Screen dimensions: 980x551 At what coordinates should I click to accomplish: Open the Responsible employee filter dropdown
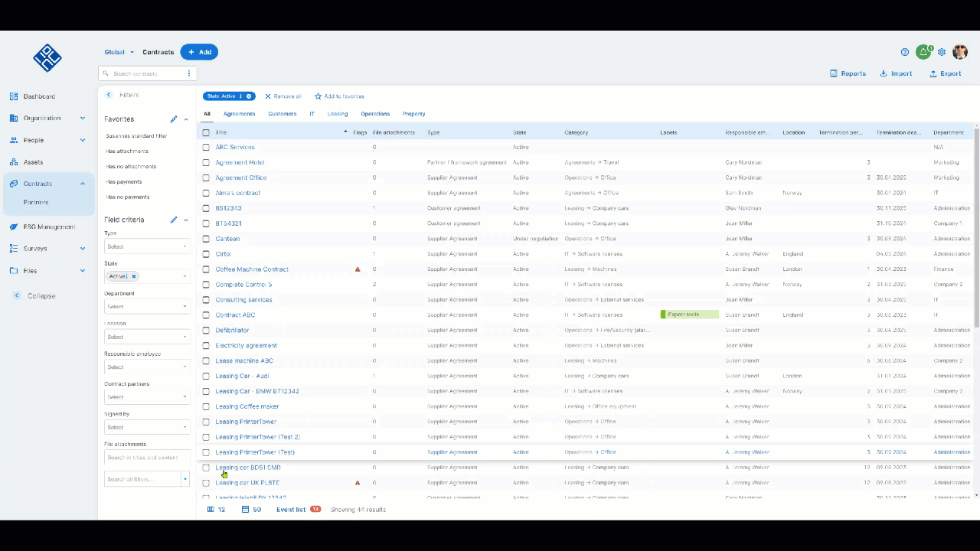[147, 367]
